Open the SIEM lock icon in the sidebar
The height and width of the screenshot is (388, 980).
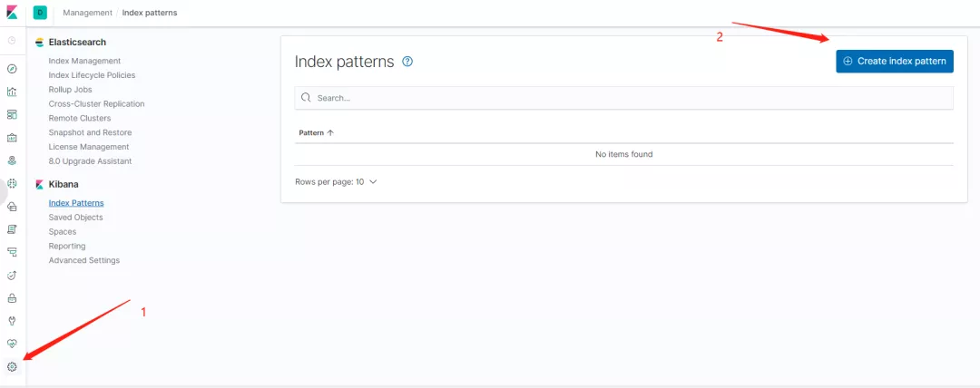(12, 298)
